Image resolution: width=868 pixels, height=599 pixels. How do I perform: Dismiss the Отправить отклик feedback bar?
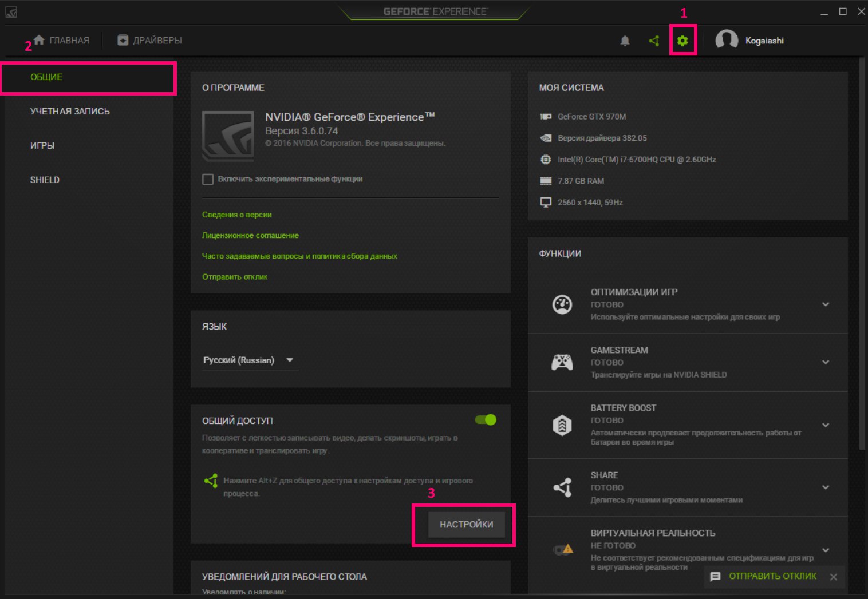pyautogui.click(x=834, y=577)
